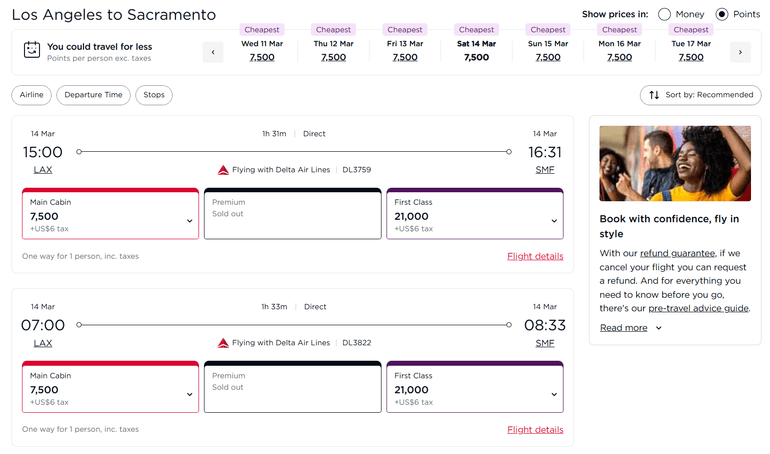Open the Airline filter
The height and width of the screenshot is (454, 770).
coord(32,95)
